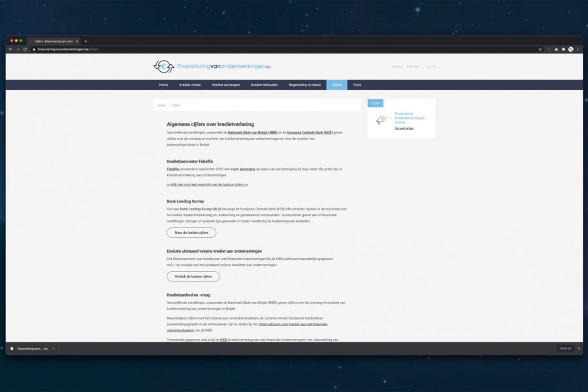Click the Home breadcrumb link
Viewport: 588px width, 392px height.
click(161, 105)
